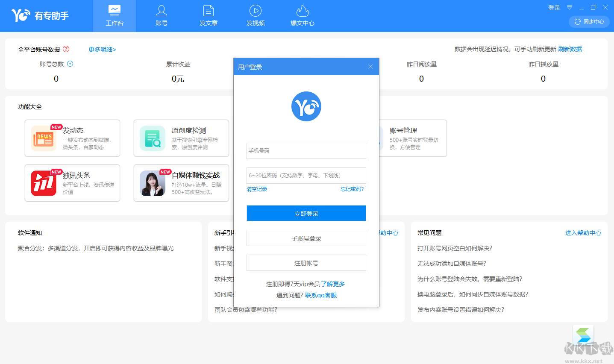Click the 子账号登录 sub-account login button

pyautogui.click(x=306, y=238)
